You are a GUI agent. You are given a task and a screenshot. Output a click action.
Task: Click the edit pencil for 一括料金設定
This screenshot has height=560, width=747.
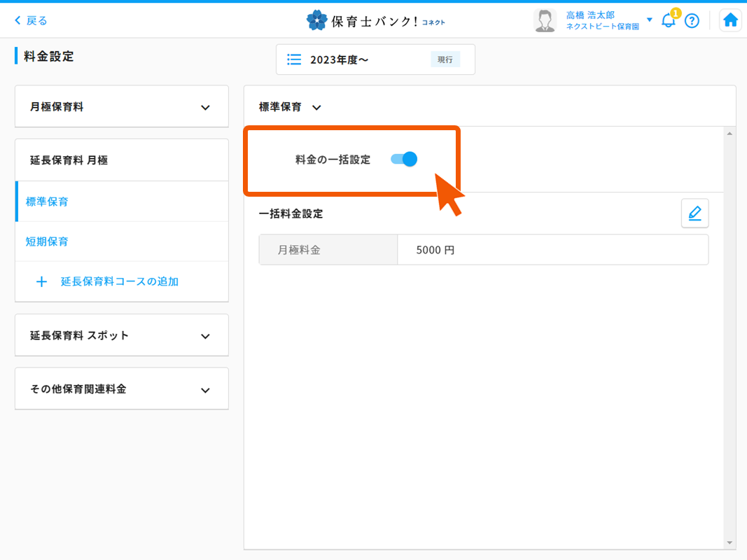[694, 213]
